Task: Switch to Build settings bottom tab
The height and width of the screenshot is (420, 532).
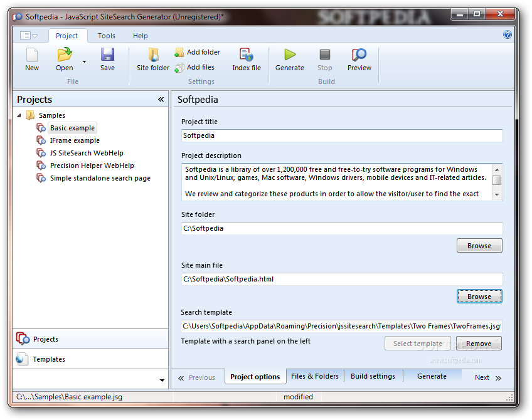Action: point(373,376)
